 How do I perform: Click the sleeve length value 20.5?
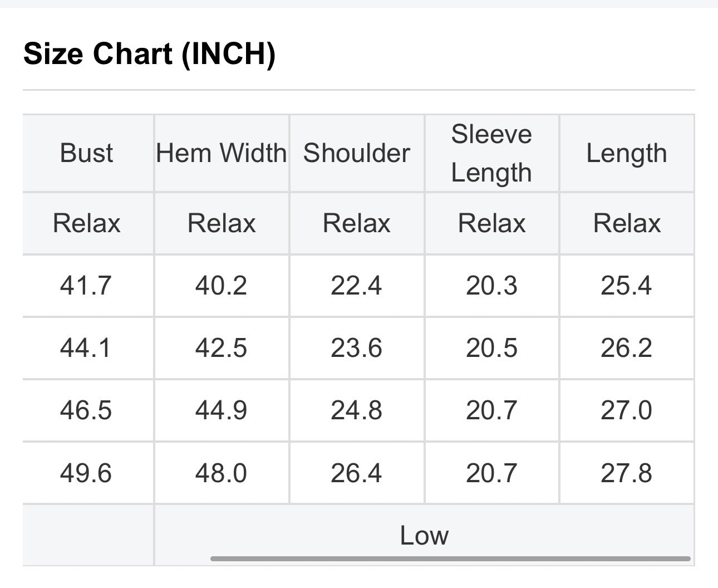pyautogui.click(x=491, y=348)
